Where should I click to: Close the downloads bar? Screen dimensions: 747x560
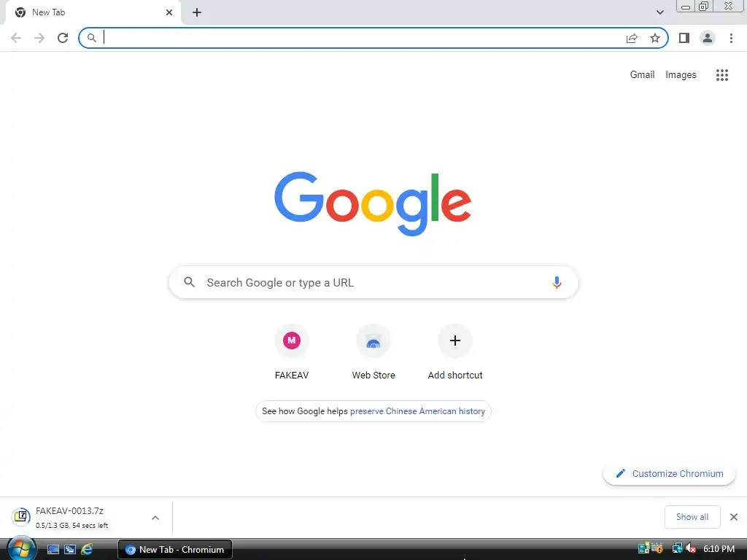pos(734,517)
